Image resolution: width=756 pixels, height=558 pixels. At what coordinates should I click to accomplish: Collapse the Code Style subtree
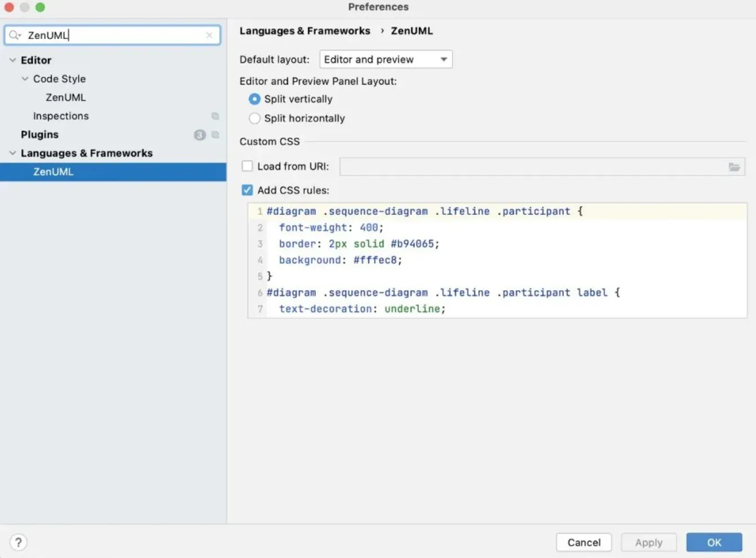[25, 79]
